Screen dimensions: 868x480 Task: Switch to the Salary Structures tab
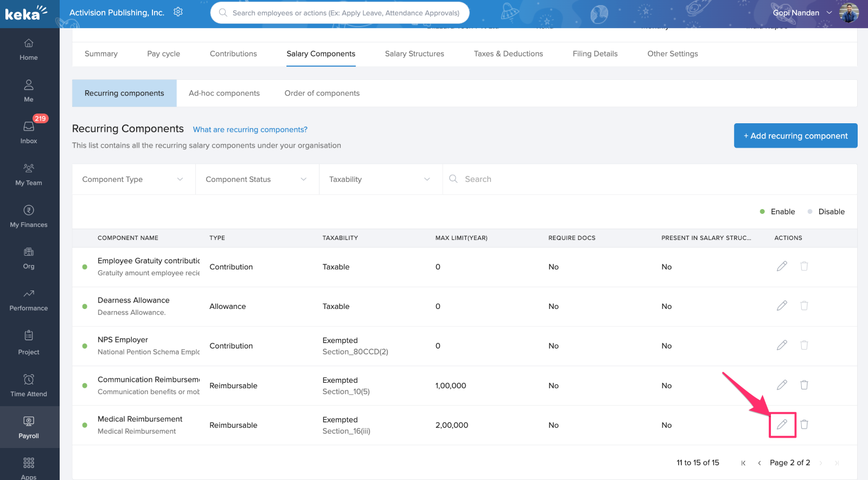(414, 54)
